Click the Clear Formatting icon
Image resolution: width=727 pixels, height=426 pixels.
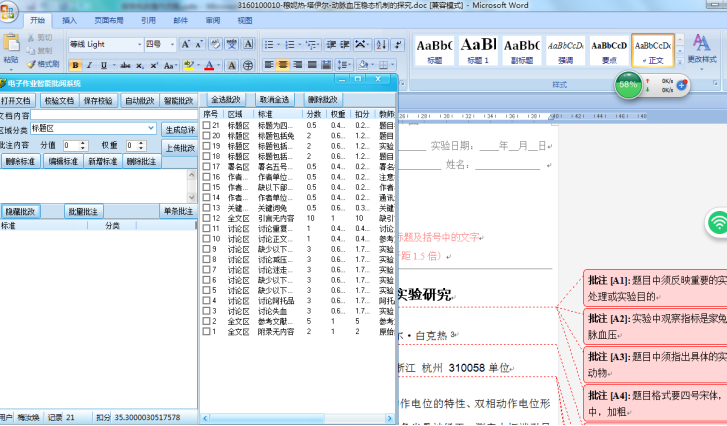215,44
